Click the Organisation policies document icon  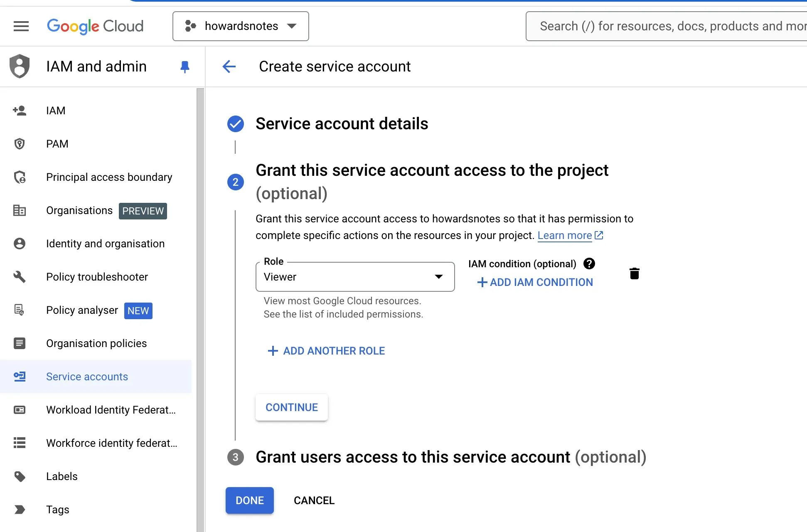click(20, 343)
